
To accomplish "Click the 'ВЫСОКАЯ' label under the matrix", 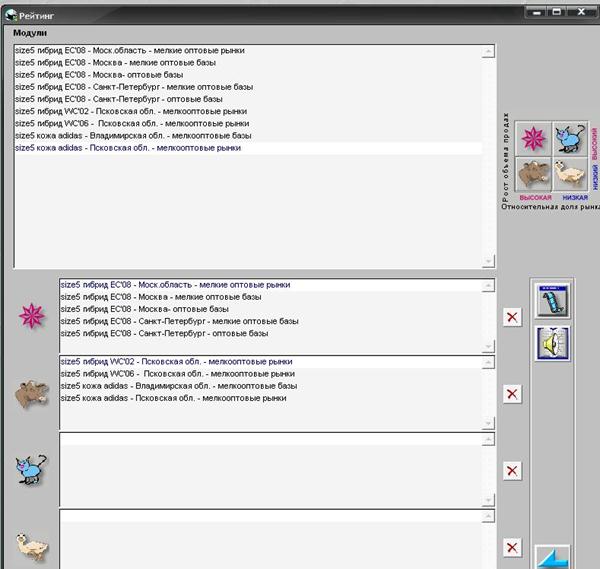I will coord(535,198).
